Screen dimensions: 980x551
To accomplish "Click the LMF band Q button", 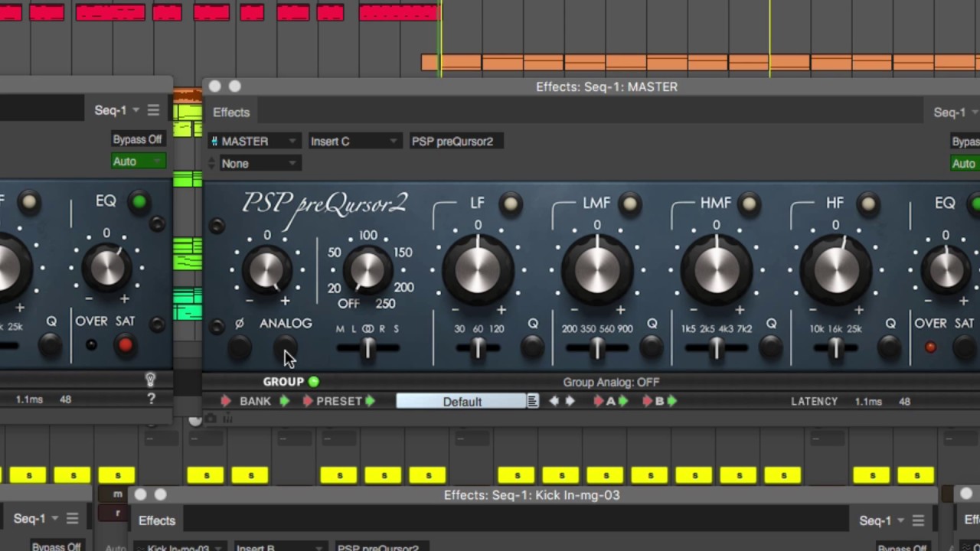I will point(652,347).
